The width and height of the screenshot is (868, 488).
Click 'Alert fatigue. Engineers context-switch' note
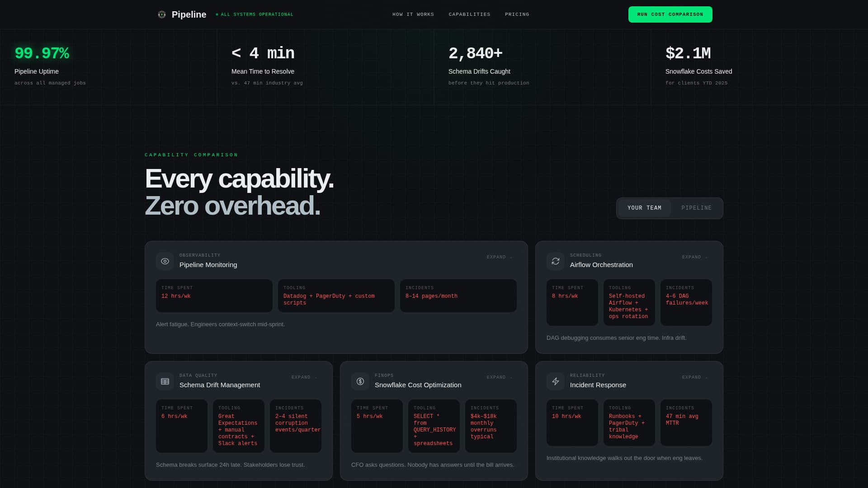(x=220, y=324)
